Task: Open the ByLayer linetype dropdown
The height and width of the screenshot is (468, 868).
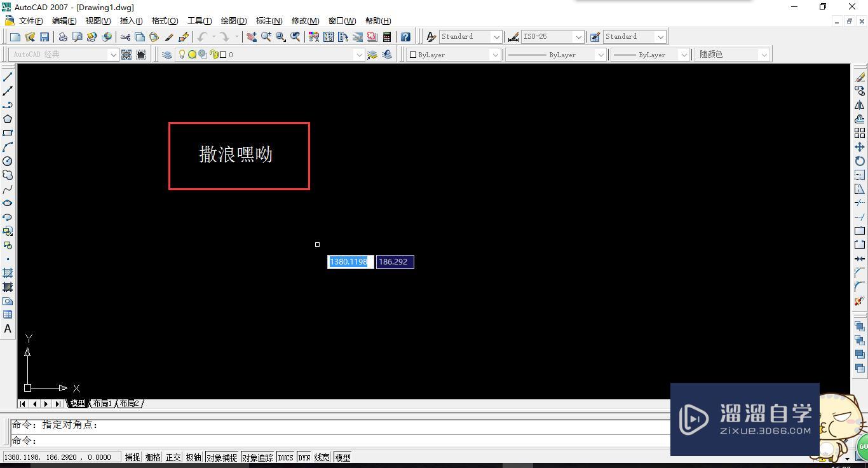Action: point(600,55)
